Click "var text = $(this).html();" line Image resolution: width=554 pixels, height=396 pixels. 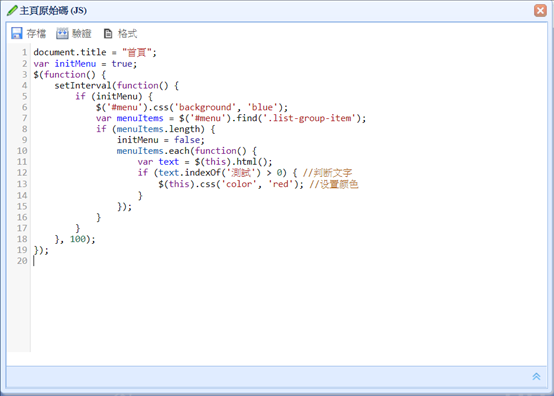(205, 162)
